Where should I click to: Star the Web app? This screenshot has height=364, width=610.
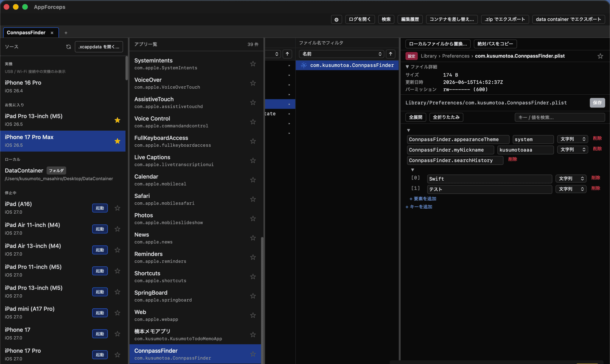(253, 315)
